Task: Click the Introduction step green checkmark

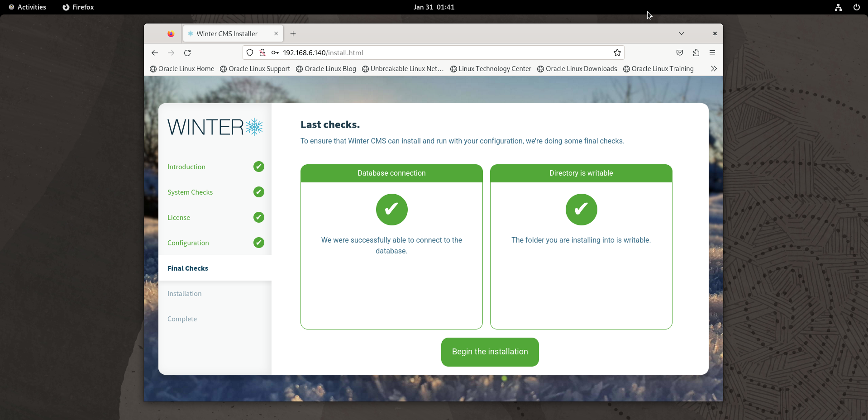Action: click(259, 167)
